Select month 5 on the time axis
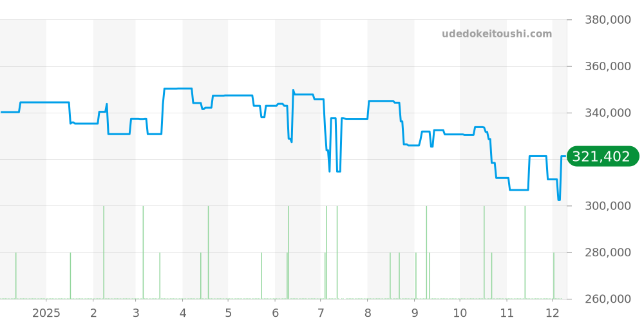 tap(228, 313)
